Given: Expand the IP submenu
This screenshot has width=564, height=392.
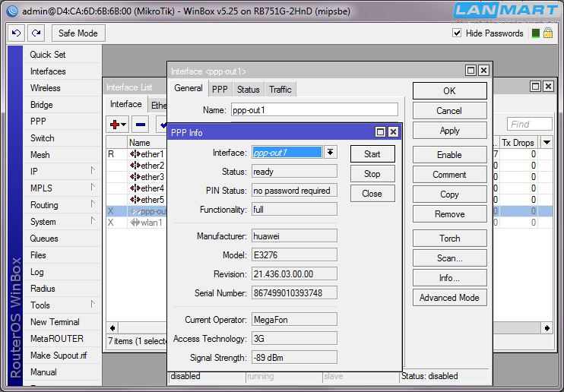Looking at the screenshot, I should (x=93, y=170).
